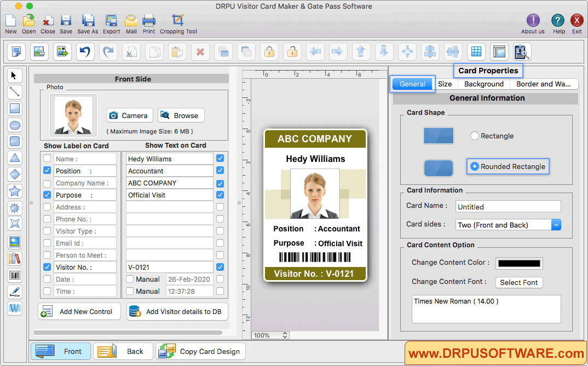This screenshot has height=366, width=588.
Task: Select the Star shape tool
Action: (x=15, y=191)
